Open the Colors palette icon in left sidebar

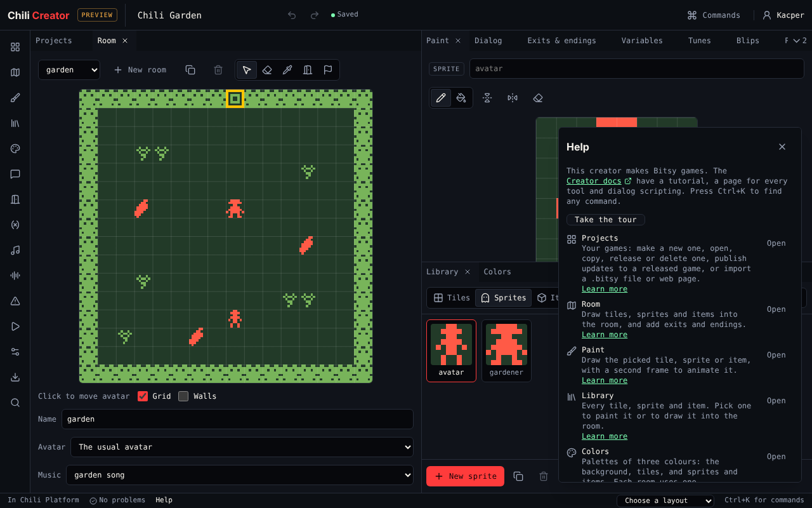pyautogui.click(x=15, y=149)
